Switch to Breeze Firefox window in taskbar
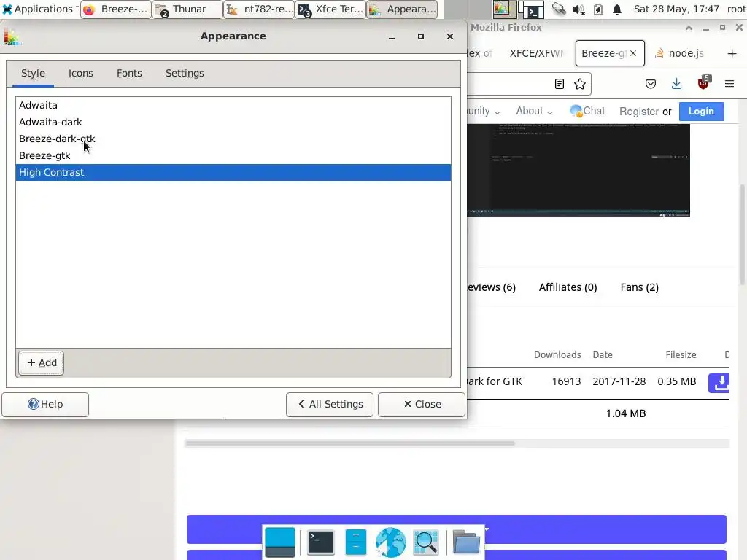Viewport: 747px width, 560px height. coord(116,9)
